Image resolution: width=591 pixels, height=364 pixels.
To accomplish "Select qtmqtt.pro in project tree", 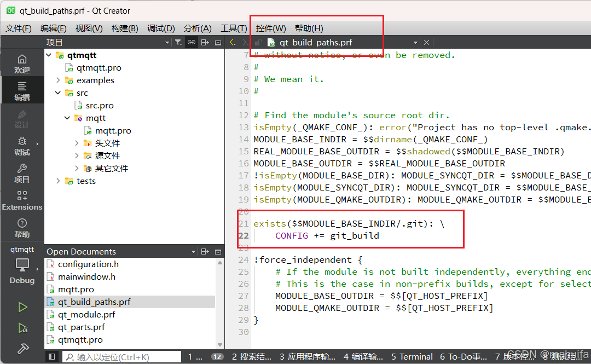I will (99, 67).
